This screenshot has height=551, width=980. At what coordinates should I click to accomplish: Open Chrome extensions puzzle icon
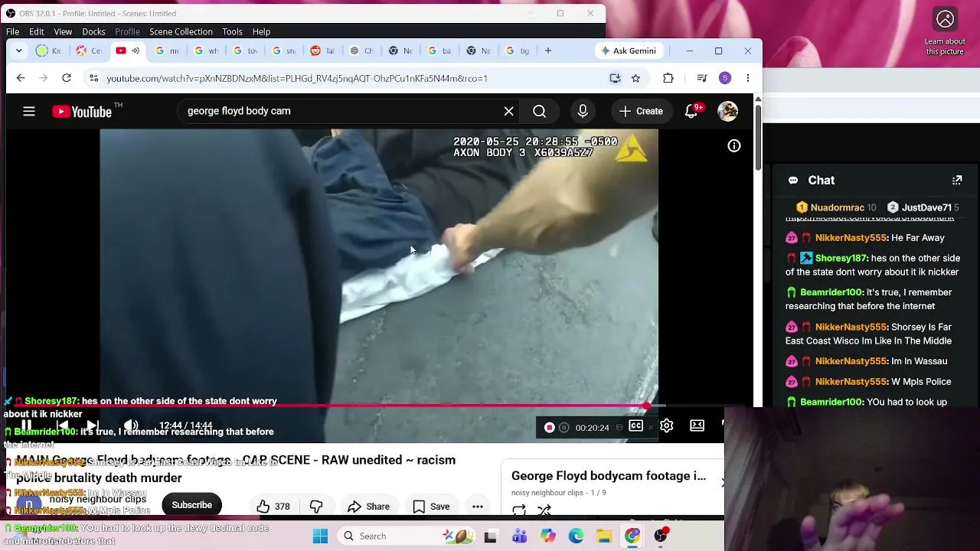668,78
